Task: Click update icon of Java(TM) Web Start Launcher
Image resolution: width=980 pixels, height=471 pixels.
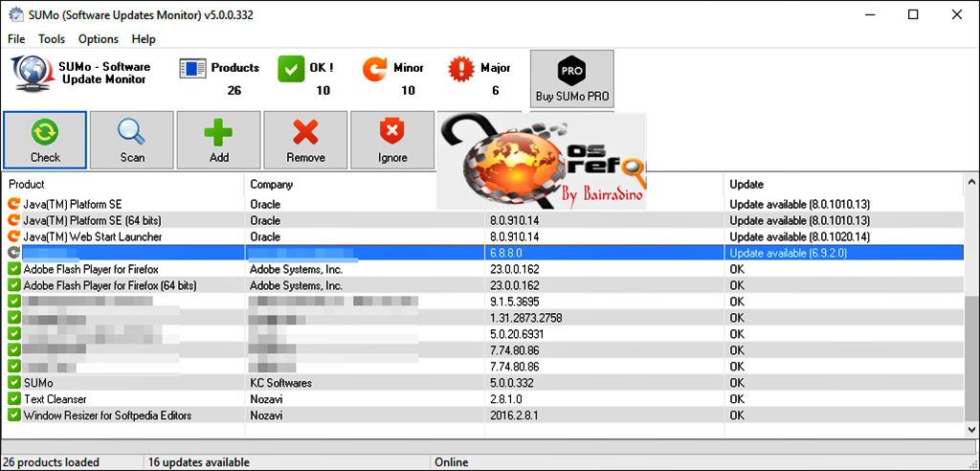Action: pyautogui.click(x=13, y=236)
